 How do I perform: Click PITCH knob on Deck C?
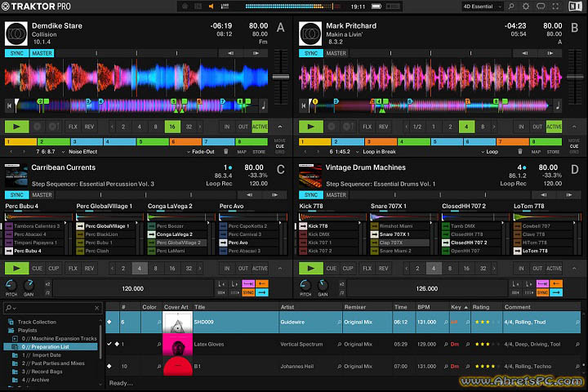click(11, 285)
